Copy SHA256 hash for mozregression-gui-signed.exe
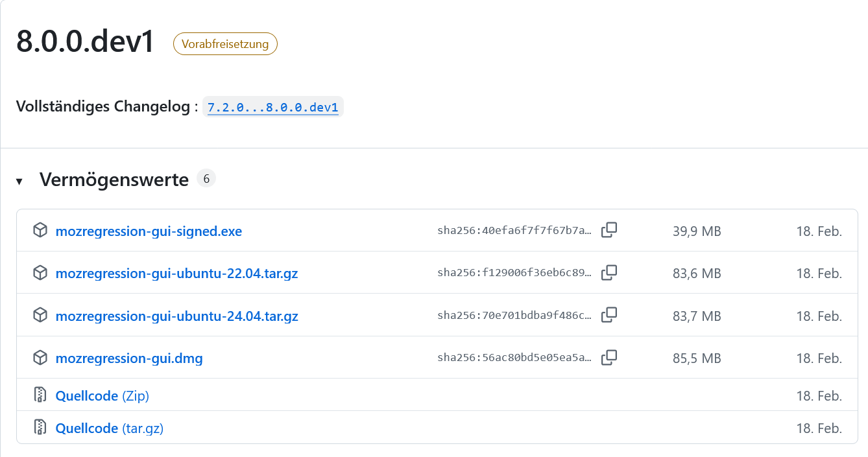The height and width of the screenshot is (457, 868). point(609,230)
